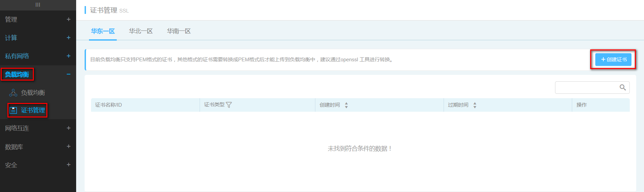This screenshot has width=644, height=192.
Task: Click the 证书管理 SSL page title
Action: pyautogui.click(x=109, y=10)
